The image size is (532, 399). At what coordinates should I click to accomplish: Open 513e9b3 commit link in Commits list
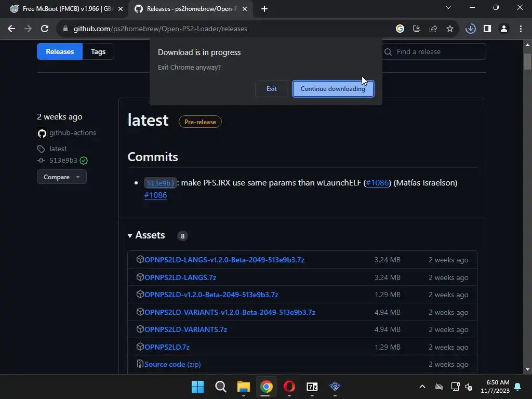click(160, 183)
